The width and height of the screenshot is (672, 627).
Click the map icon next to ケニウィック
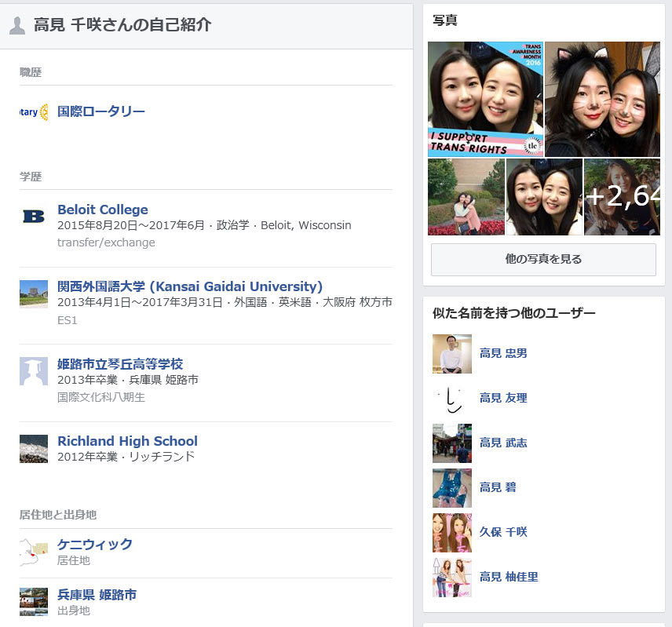[x=34, y=552]
